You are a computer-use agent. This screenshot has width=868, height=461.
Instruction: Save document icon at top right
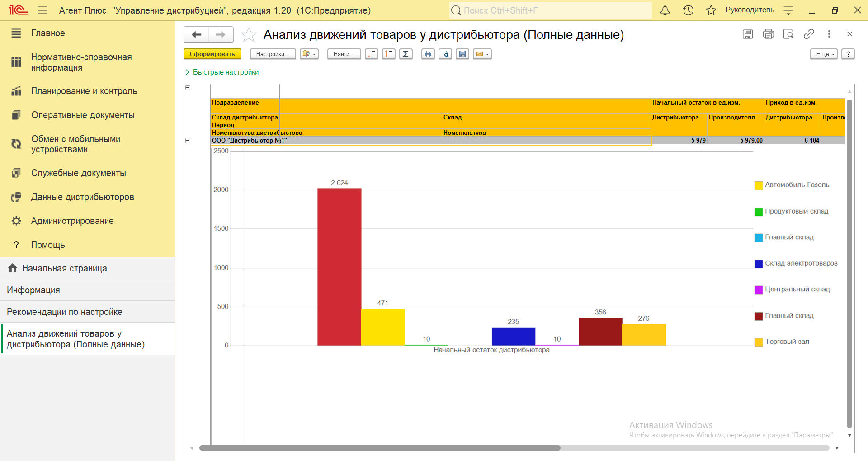coord(748,34)
